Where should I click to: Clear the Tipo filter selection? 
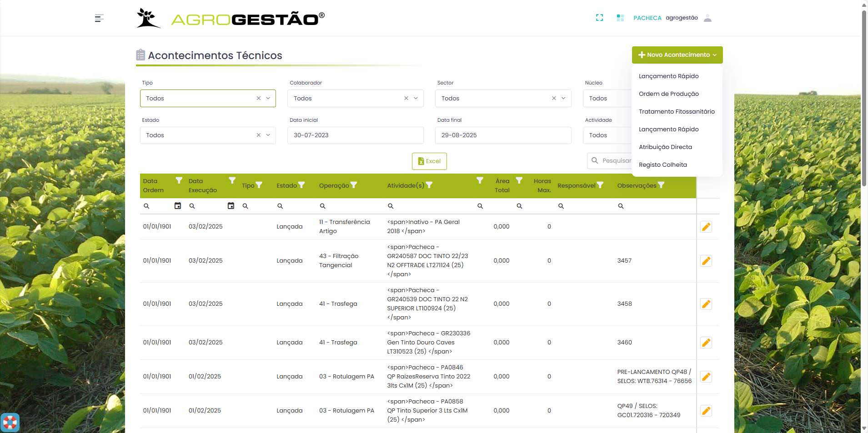pos(259,98)
